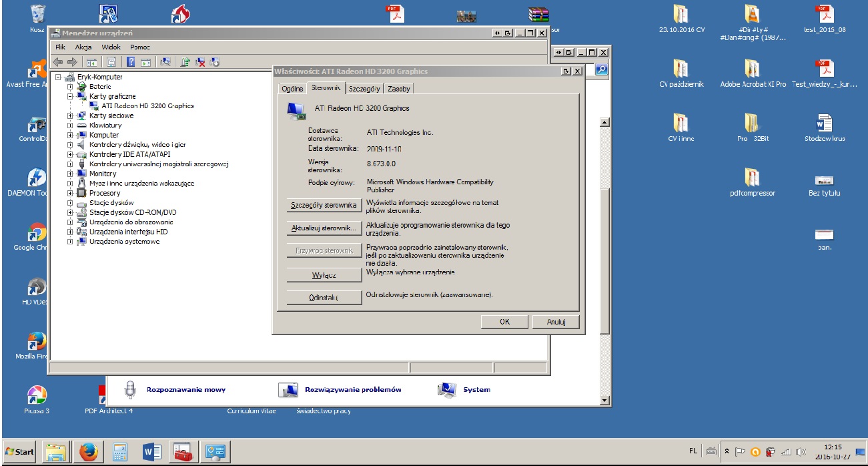Open Word from taskbar
Viewport: 868px width, 466px height.
tap(152, 452)
